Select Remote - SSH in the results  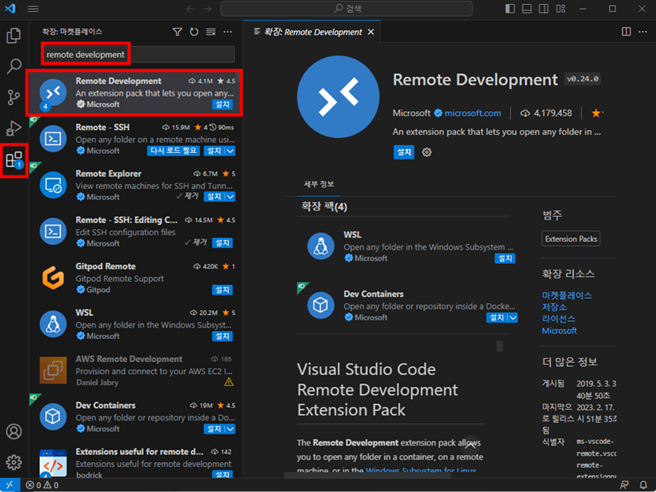(x=135, y=139)
